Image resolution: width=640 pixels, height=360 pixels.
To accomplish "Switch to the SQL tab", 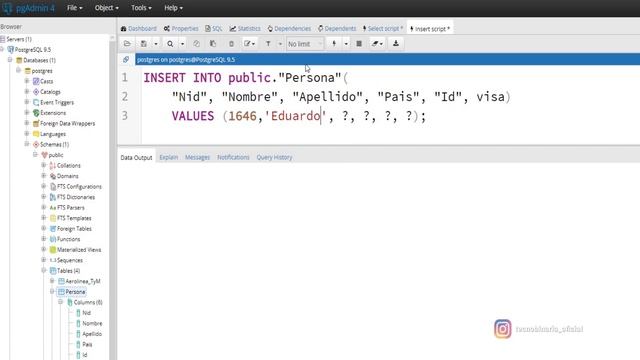I will click(x=214, y=29).
